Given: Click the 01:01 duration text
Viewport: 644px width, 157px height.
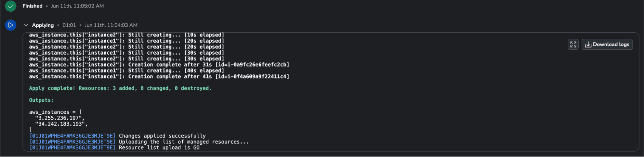Looking at the screenshot, I should [x=69, y=25].
